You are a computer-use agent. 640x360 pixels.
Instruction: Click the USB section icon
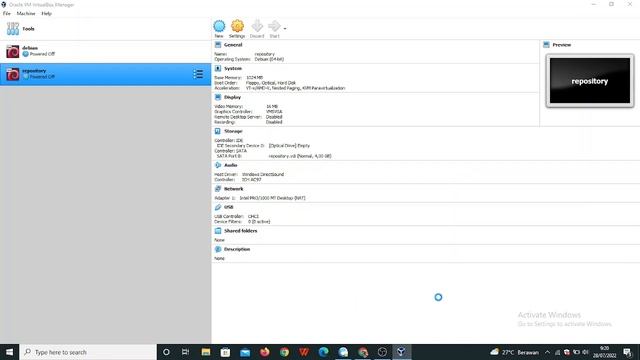218,207
